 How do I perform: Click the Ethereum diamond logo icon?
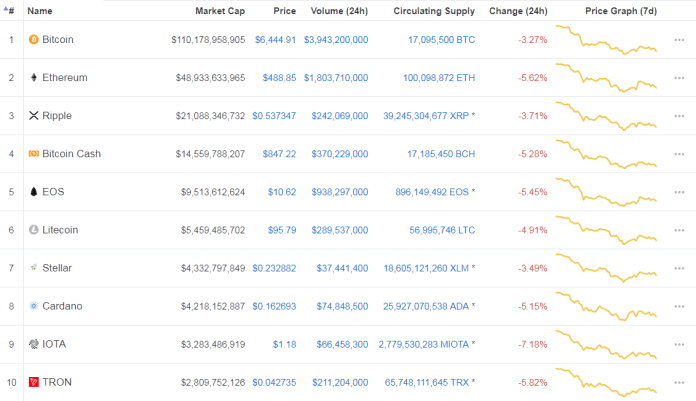click(x=34, y=78)
